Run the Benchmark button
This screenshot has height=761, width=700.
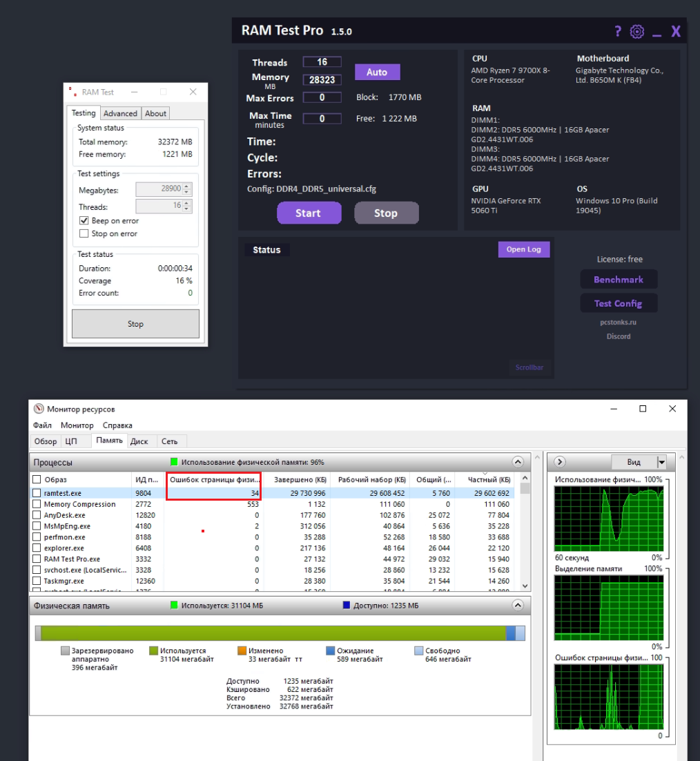[619, 280]
